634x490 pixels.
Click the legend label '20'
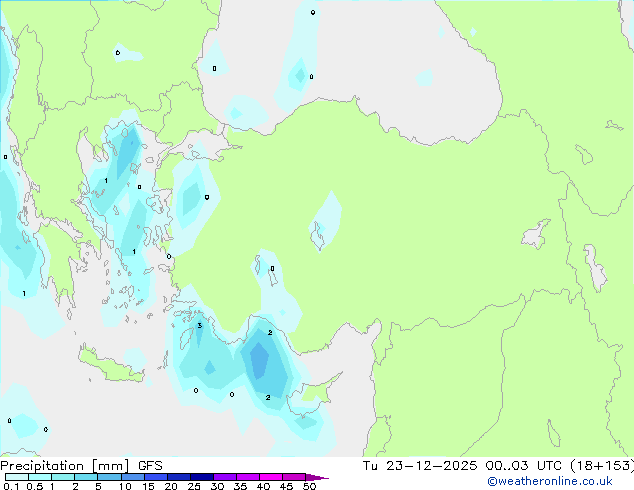[171, 486]
